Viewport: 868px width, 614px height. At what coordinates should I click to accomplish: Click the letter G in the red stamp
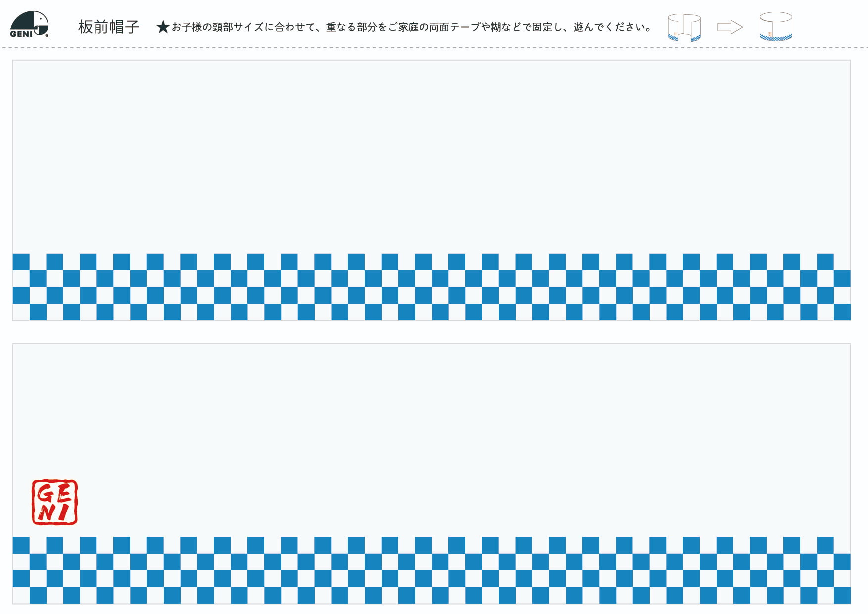(46, 493)
